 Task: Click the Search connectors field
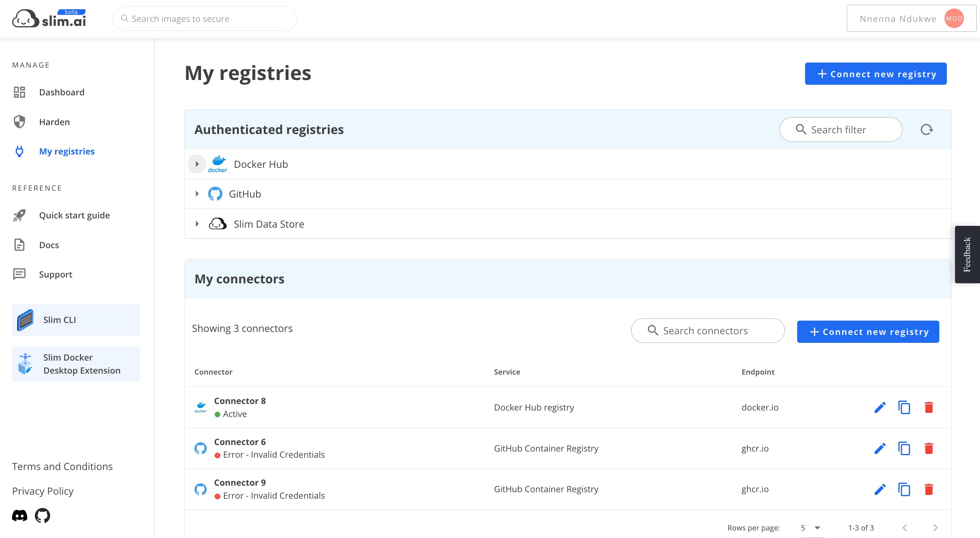point(708,331)
